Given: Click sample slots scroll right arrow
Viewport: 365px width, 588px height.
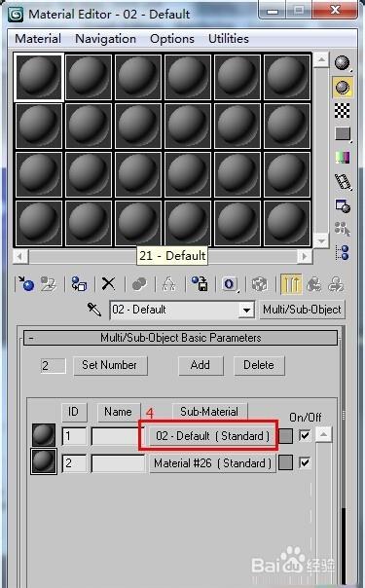Looking at the screenshot, I should pyautogui.click(x=305, y=256).
